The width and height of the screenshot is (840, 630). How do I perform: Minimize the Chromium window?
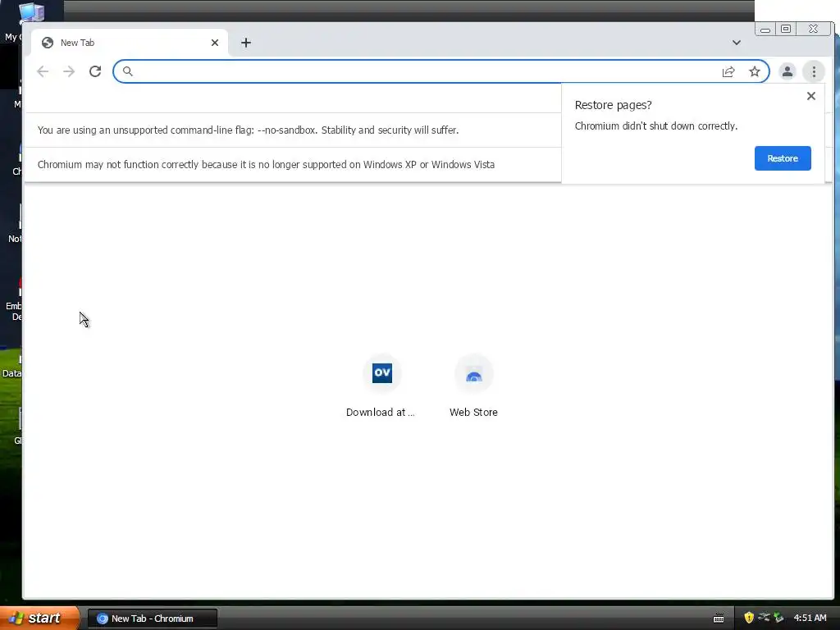(x=765, y=29)
